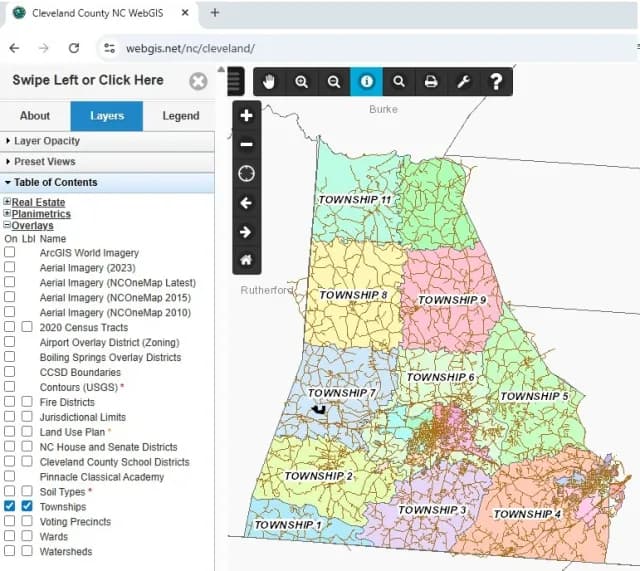Turn on Fire Districts labels checkbox

point(27,402)
